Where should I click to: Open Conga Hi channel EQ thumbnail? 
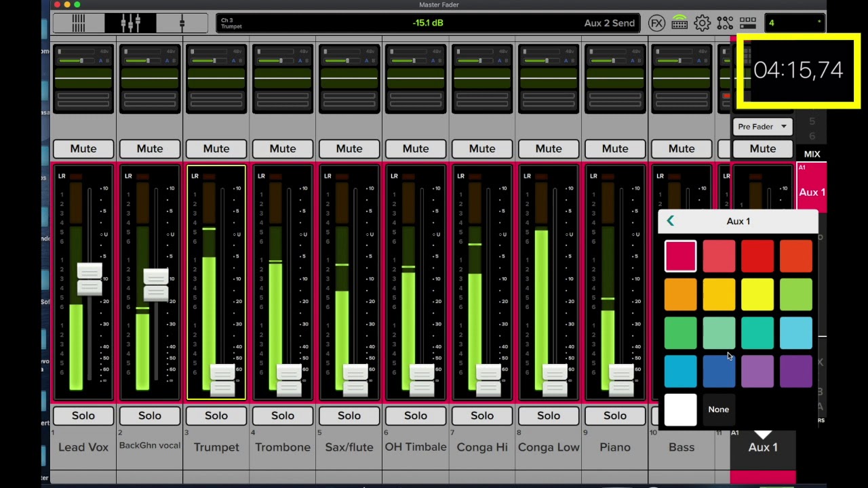point(482,79)
